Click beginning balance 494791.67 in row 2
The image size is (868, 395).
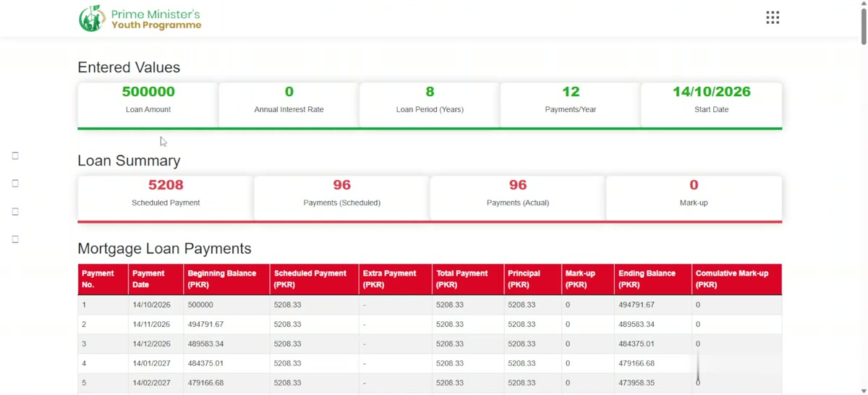point(205,325)
